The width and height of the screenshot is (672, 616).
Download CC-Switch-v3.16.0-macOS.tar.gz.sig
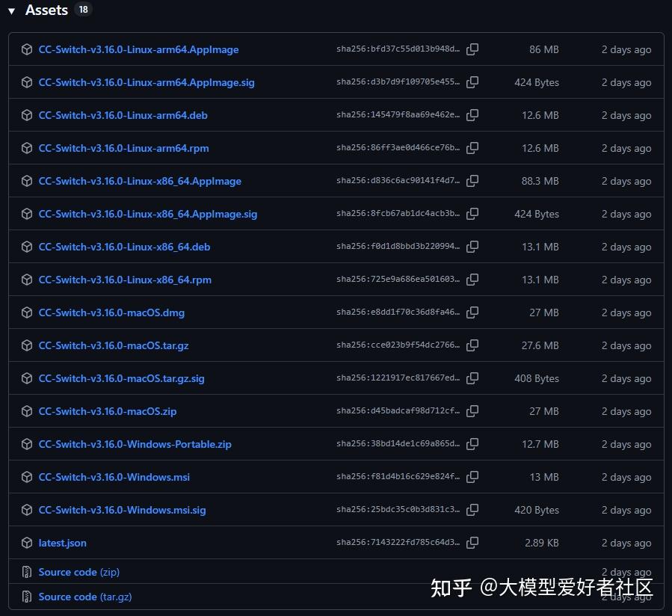(x=121, y=378)
